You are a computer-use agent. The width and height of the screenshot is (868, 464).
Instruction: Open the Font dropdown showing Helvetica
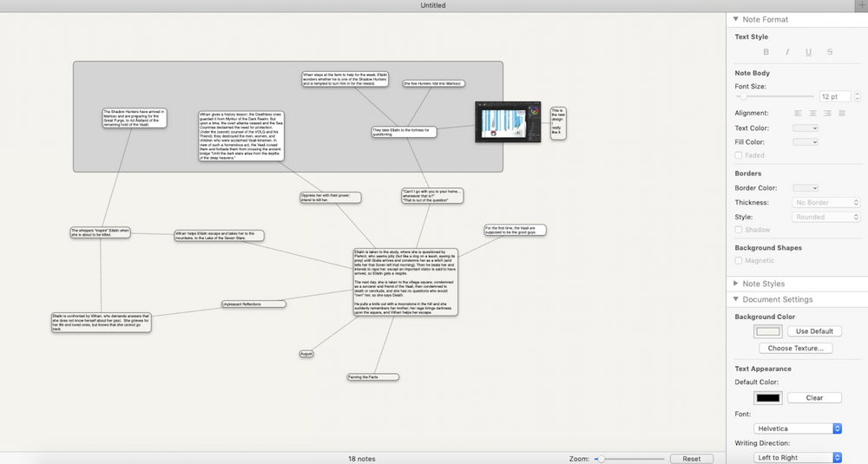pos(799,428)
